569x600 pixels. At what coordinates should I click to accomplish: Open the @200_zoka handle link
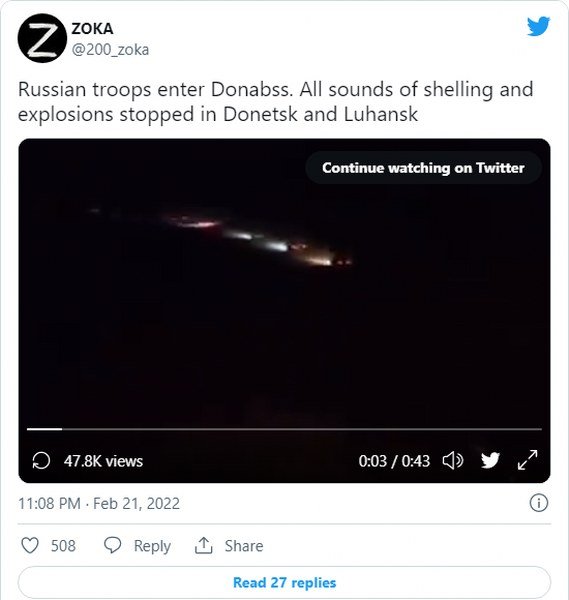[x=111, y=50]
